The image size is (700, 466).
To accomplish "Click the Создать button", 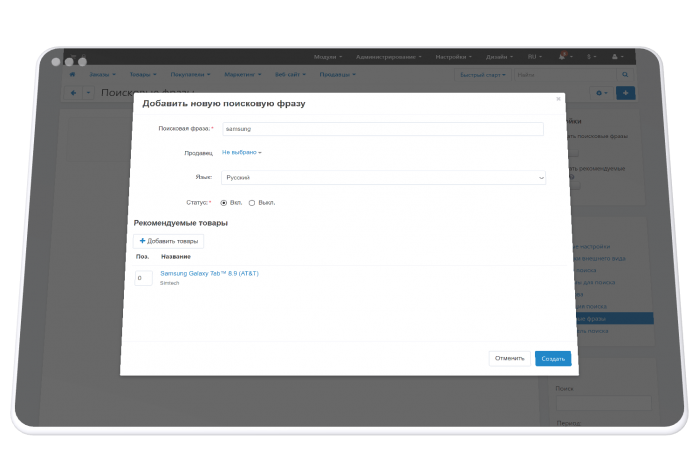I will pyautogui.click(x=553, y=358).
